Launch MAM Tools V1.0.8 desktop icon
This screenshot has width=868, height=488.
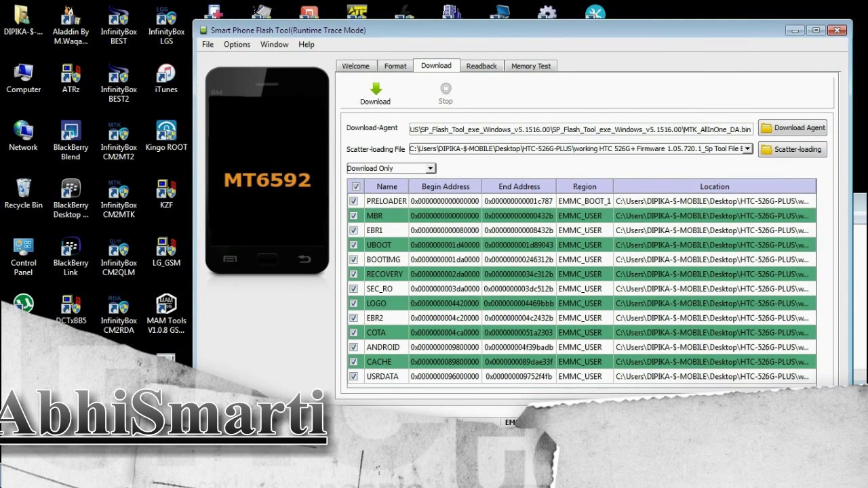[166, 314]
